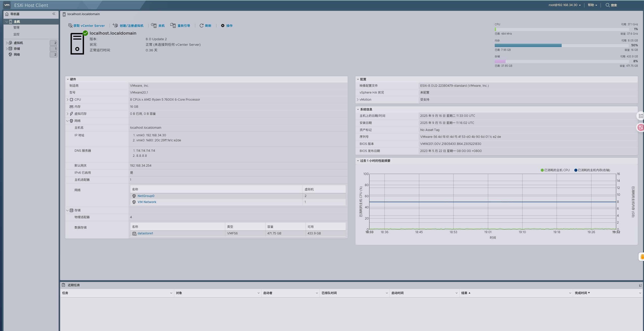Click the memory usage progress bar
Viewport: 644px width, 331px height.
tap(561, 46)
